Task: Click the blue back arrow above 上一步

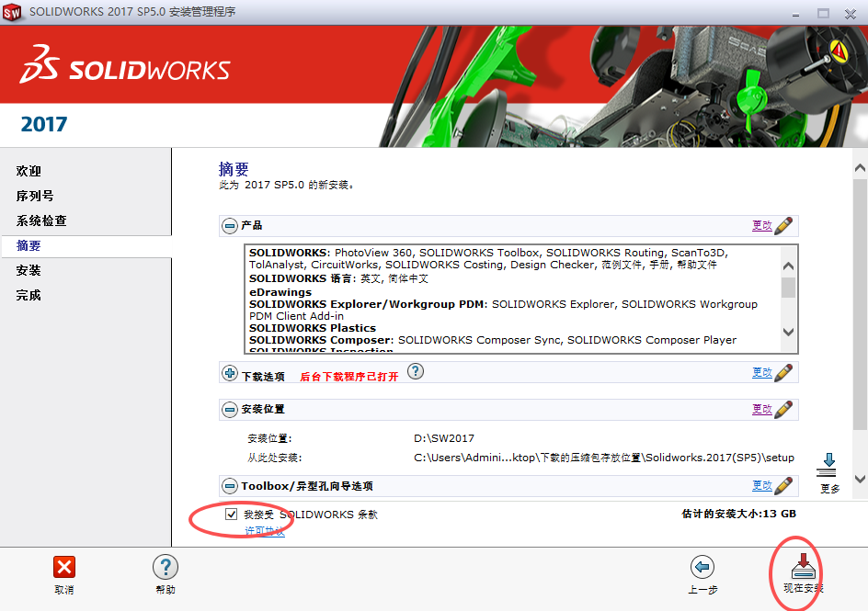Action: 702,567
